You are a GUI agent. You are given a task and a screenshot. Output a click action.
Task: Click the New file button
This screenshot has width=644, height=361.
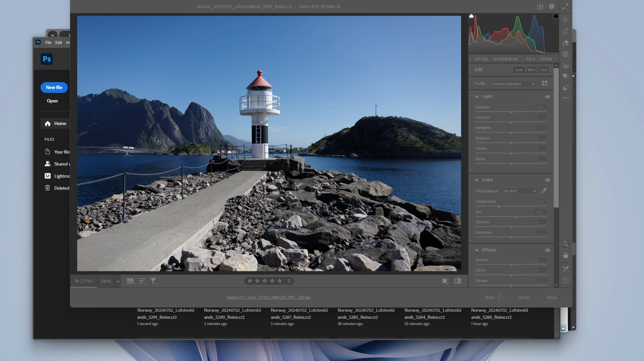click(x=54, y=87)
